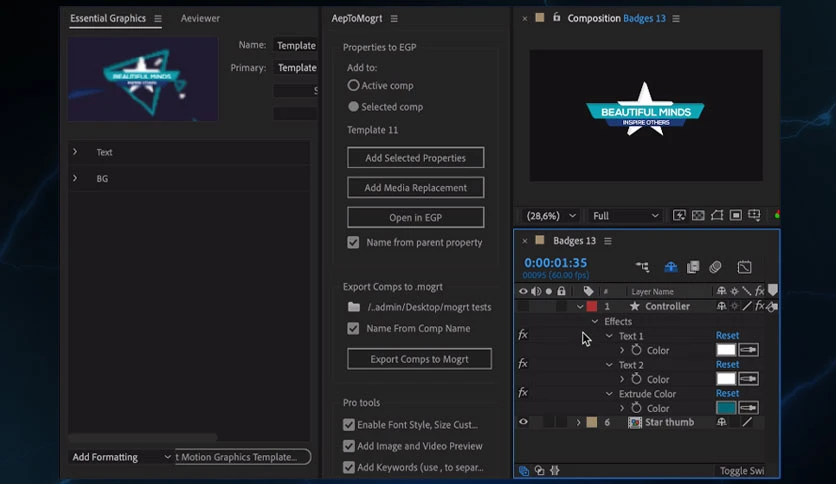The image size is (836, 484).
Task: Collapse the Extrude Color effect
Action: pos(609,394)
